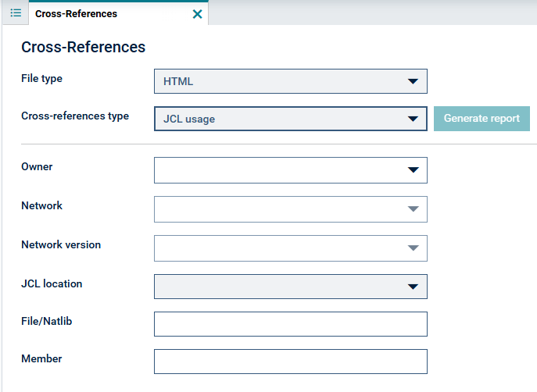Open Cross-references type dropdown showing JCL usage
Image resolution: width=537 pixels, height=392 pixels.
pos(291,119)
